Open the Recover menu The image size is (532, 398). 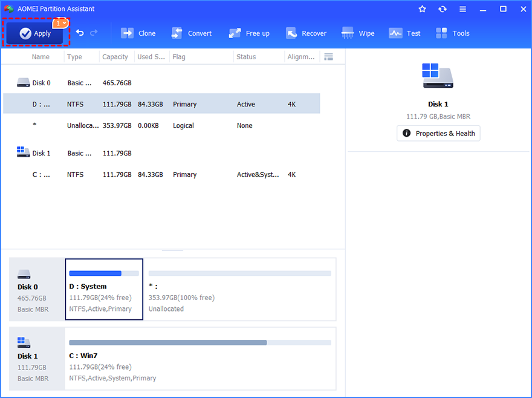[306, 33]
